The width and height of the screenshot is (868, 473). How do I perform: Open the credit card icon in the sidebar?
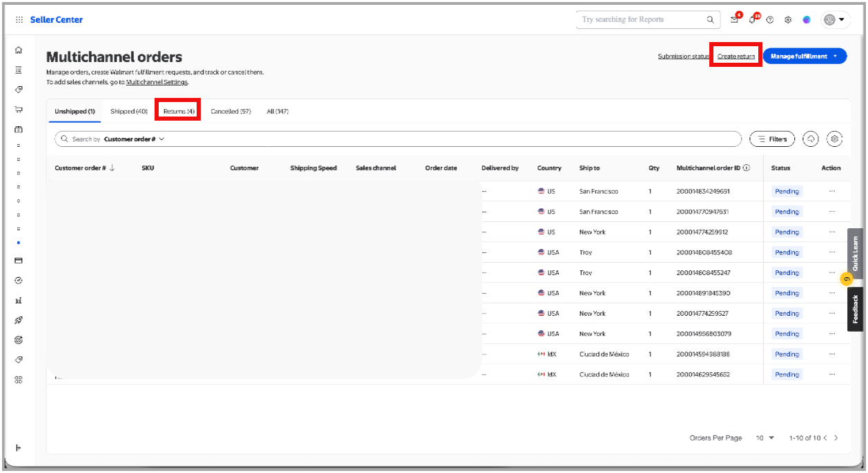(19, 261)
